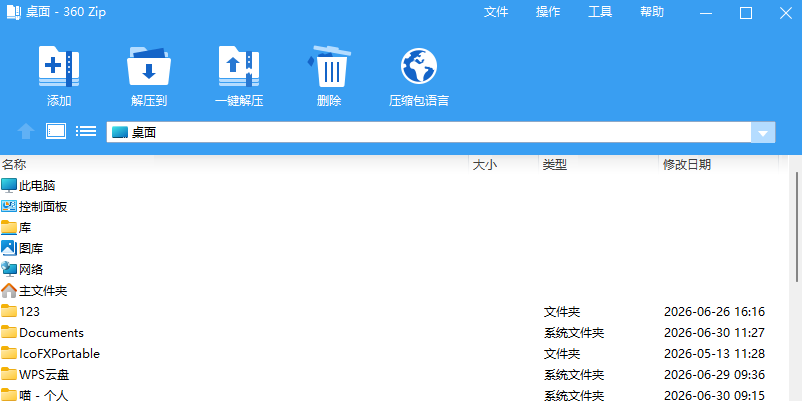Select the 主文件夹 home icon
The height and width of the screenshot is (401, 802).
tap(9, 291)
